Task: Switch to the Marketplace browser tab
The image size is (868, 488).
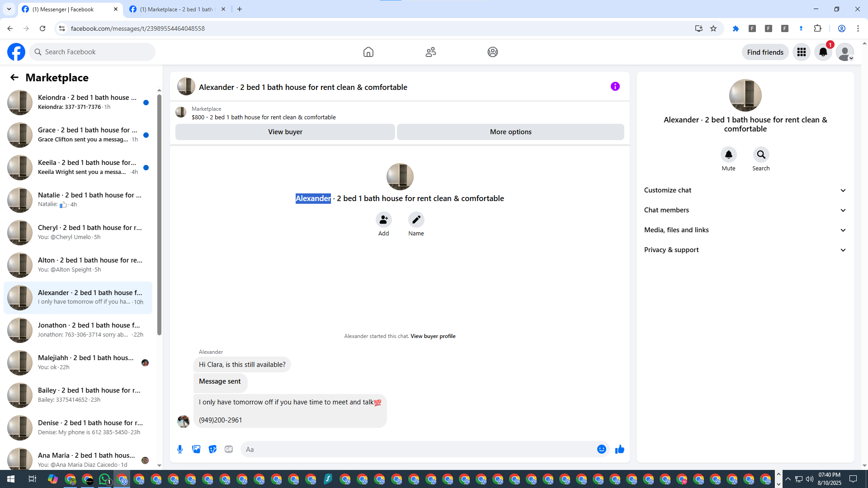Action: click(x=176, y=9)
